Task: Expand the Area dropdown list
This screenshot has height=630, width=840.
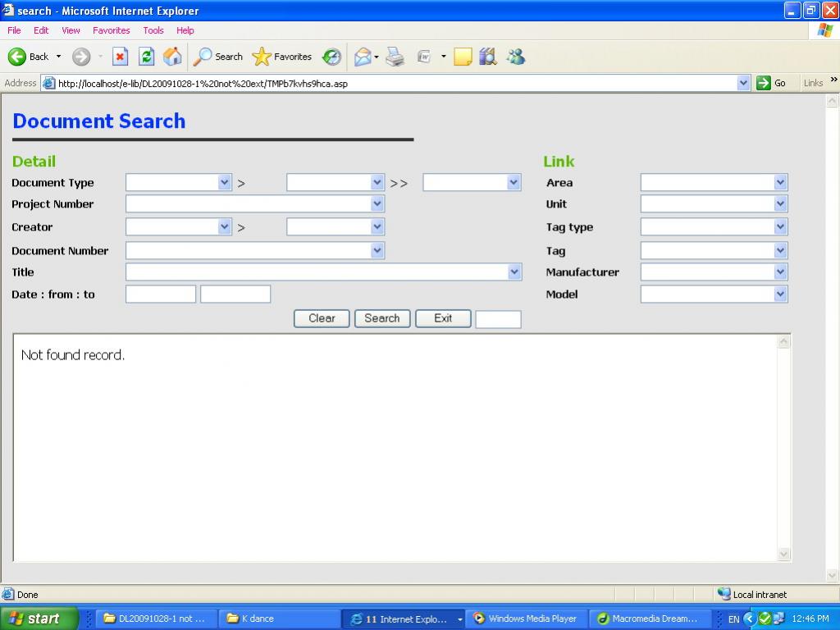Action: 780,183
